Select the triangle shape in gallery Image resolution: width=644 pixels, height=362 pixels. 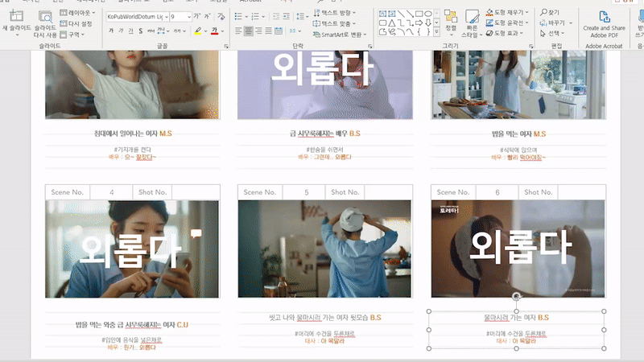tap(391, 23)
